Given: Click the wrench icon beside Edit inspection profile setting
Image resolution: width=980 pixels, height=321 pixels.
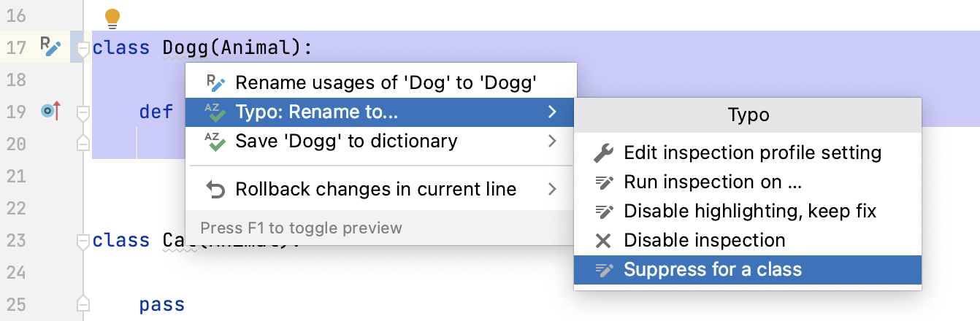Looking at the screenshot, I should (603, 153).
